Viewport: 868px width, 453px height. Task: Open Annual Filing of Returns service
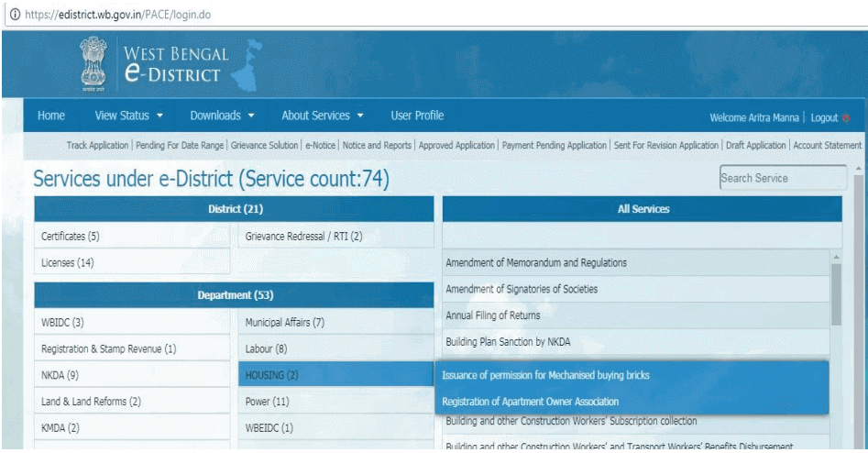coord(636,315)
